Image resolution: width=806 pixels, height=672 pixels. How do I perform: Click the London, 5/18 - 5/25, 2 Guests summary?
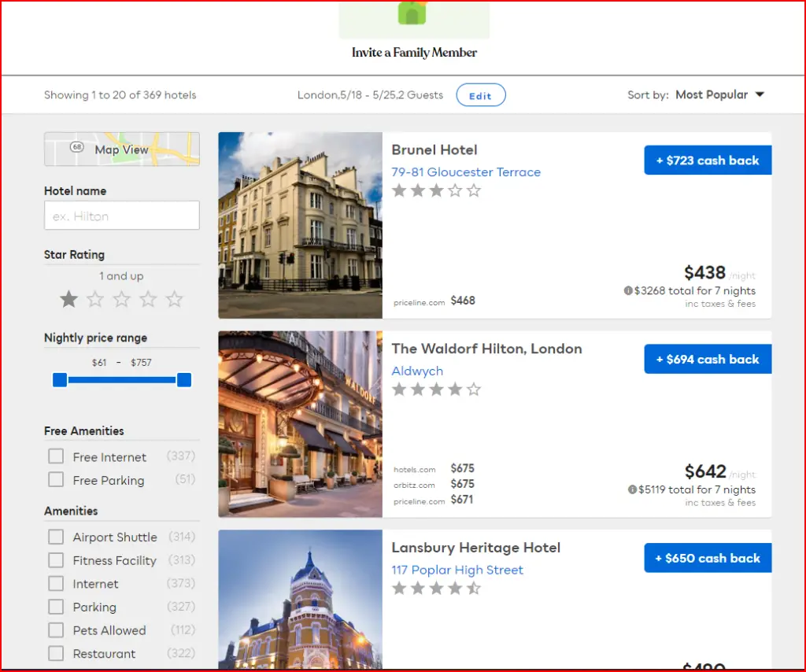tap(370, 95)
